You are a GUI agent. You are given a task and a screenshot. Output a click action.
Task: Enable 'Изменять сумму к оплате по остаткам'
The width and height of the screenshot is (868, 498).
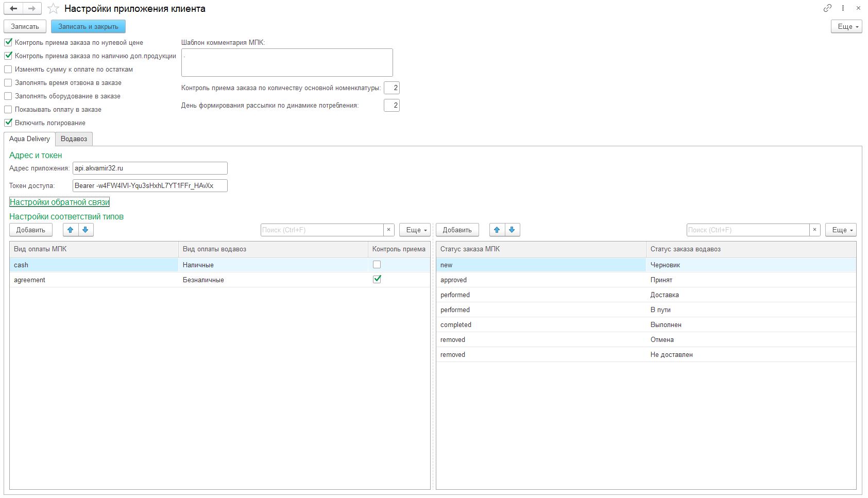coord(8,69)
